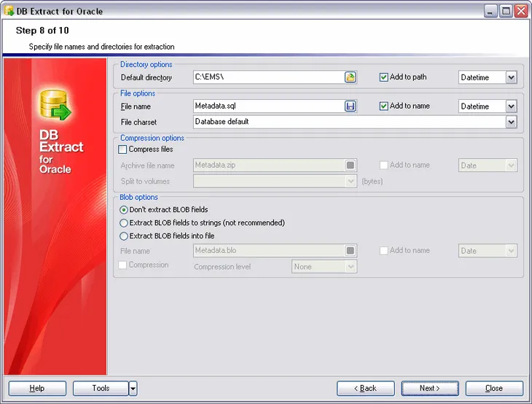Click the application icon in title bar
The width and height of the screenshot is (532, 404).
pos(9,11)
